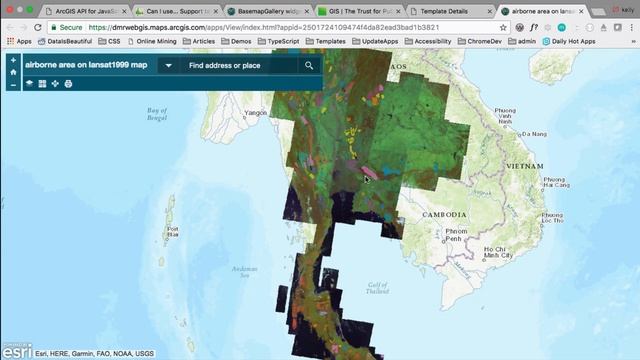Click the Esri, HERE, Garmin attribution text
Image resolution: width=640 pixels, height=360 pixels.
tap(94, 353)
